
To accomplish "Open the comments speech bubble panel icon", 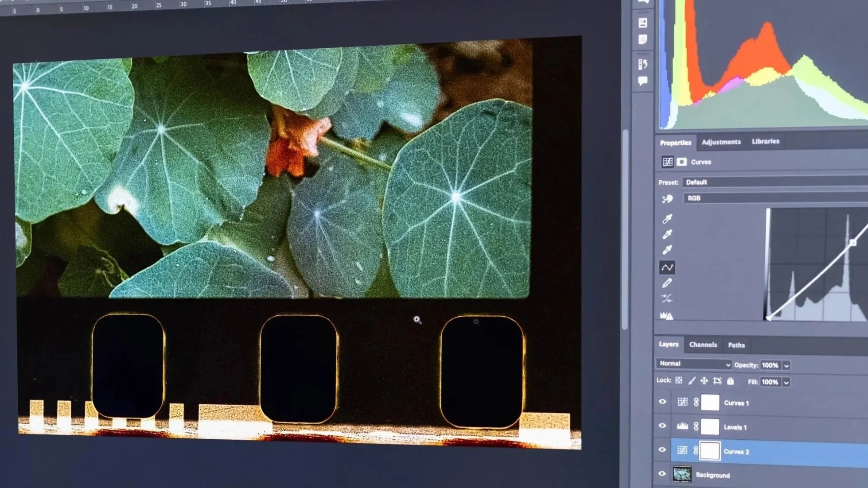I will click(643, 81).
